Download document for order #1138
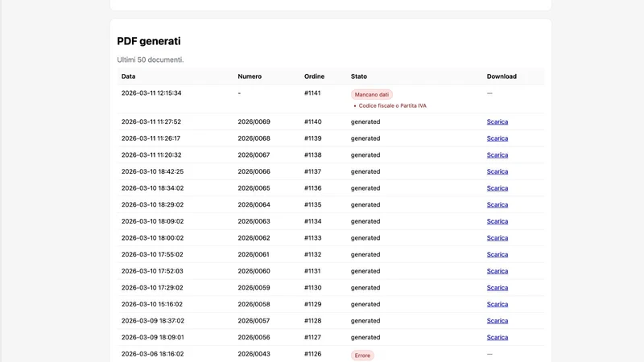Image resolution: width=644 pixels, height=362 pixels. point(497,155)
